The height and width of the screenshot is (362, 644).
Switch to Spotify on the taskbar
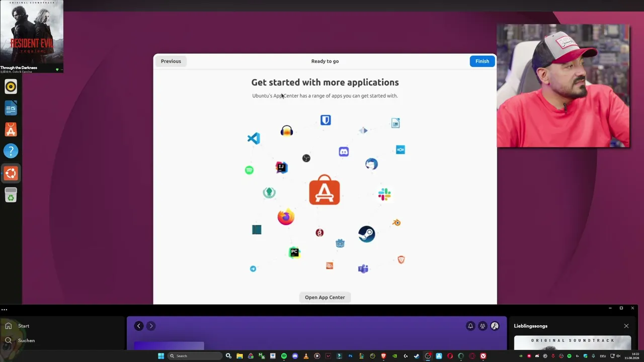(284, 356)
